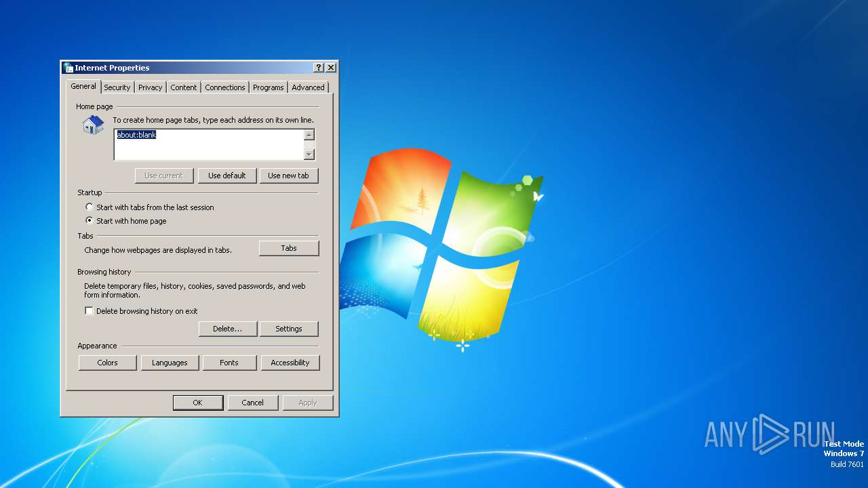Click the home page house icon
The image size is (868, 488).
pos(93,125)
